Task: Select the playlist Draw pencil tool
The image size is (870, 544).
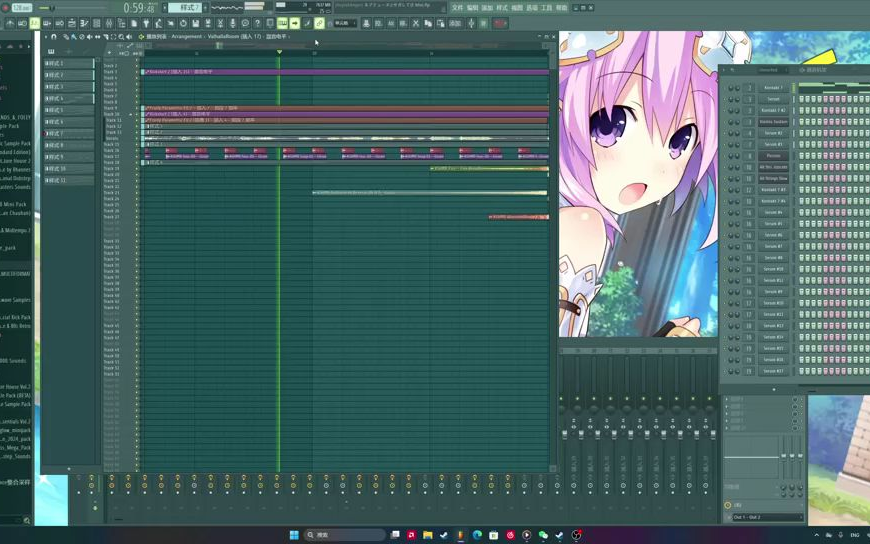Action: (x=65, y=37)
